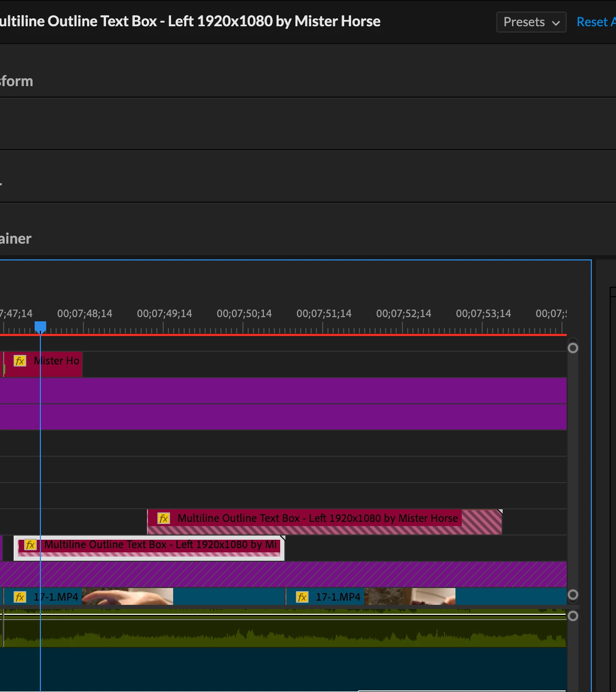Click ruler at timecode 00;07;51;14
The width and height of the screenshot is (616, 692).
point(324,313)
